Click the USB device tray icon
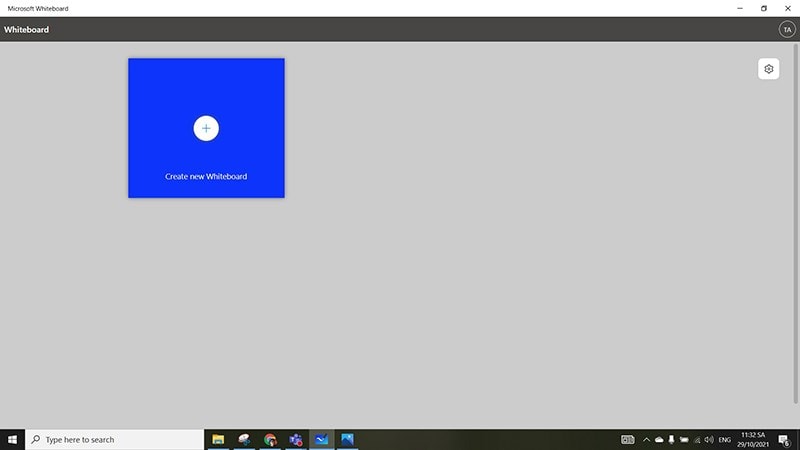The image size is (800, 450). pyautogui.click(x=671, y=439)
